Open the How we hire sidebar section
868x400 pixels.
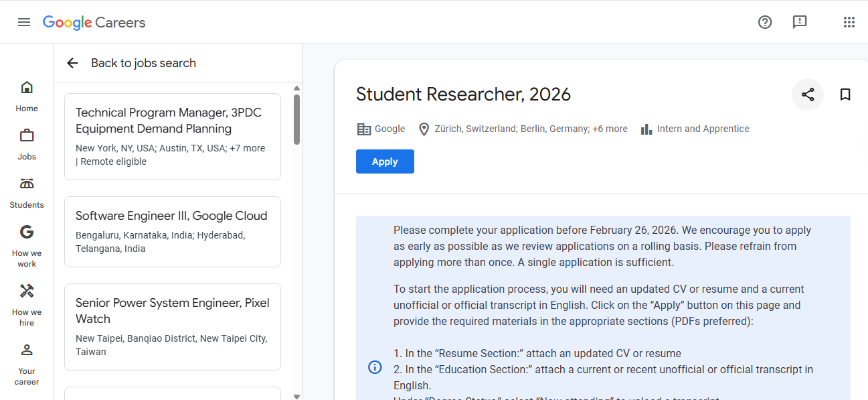coord(27,291)
